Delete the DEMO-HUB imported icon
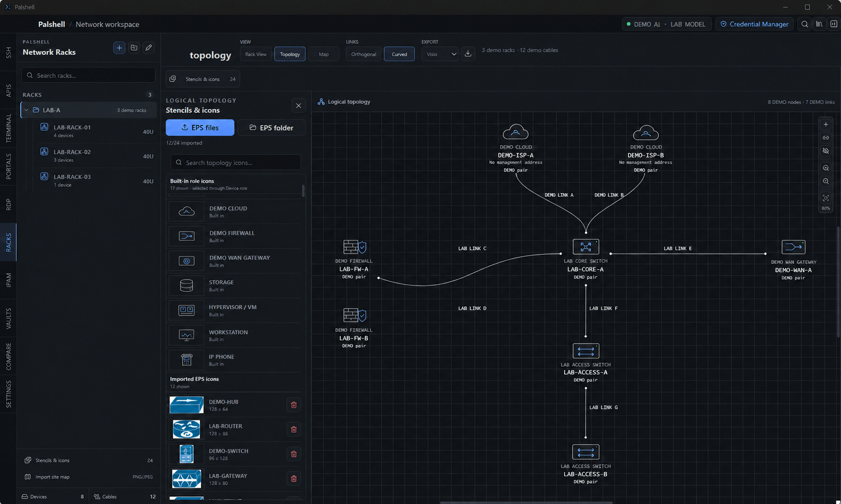The height and width of the screenshot is (504, 841). pos(294,405)
